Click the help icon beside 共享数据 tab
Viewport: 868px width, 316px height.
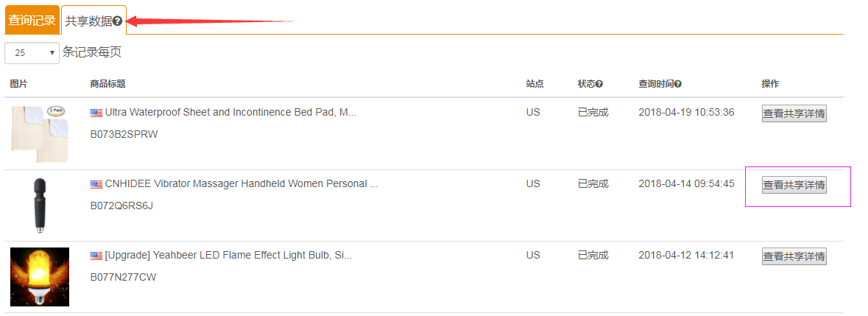point(117,21)
